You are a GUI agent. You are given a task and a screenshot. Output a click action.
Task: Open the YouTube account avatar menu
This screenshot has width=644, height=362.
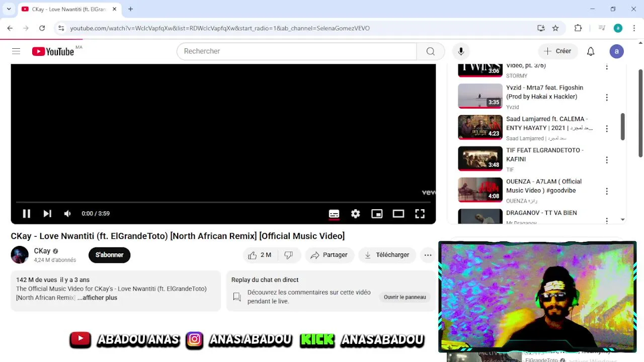click(617, 51)
